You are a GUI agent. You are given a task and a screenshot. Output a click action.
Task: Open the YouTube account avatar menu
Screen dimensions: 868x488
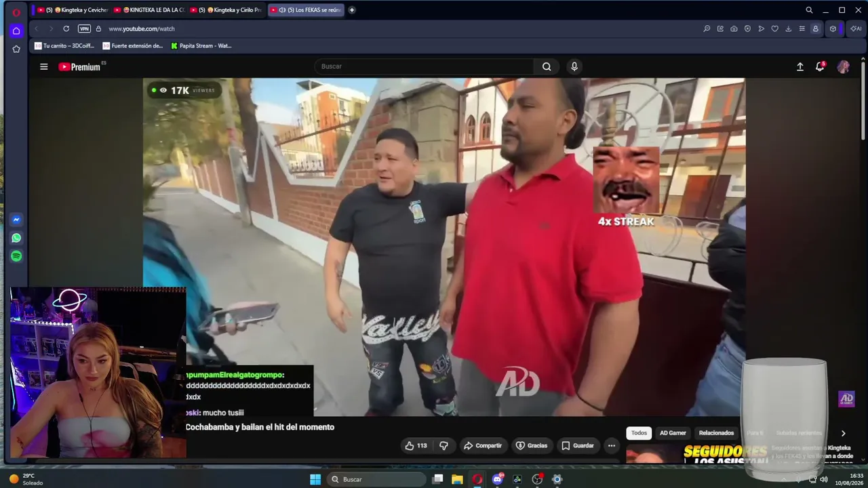click(844, 66)
